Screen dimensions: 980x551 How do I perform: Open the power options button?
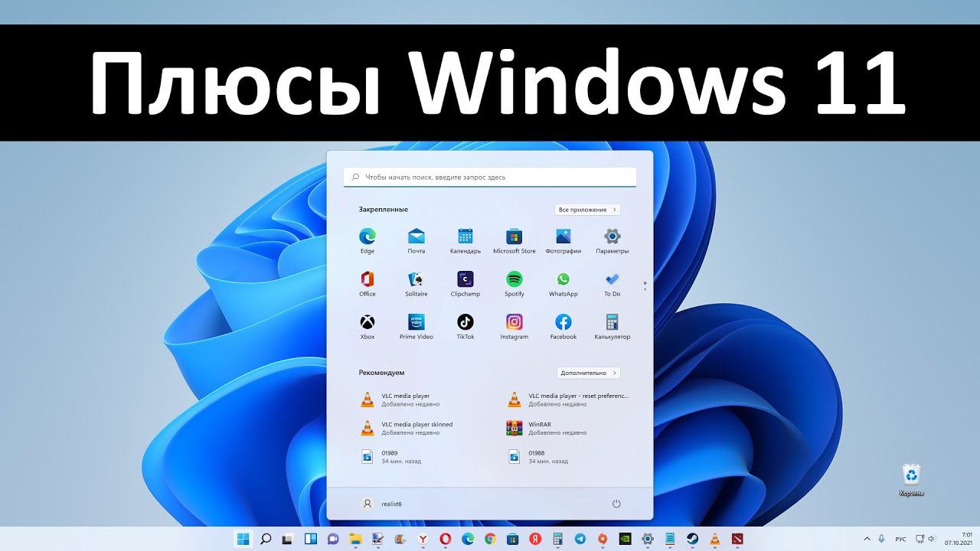pyautogui.click(x=616, y=504)
